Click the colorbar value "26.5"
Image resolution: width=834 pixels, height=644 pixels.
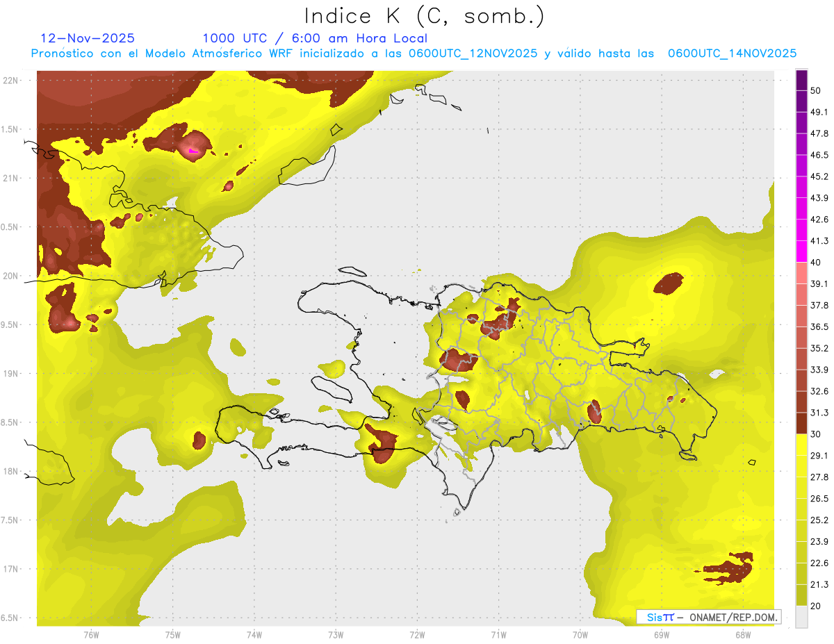[819, 498]
